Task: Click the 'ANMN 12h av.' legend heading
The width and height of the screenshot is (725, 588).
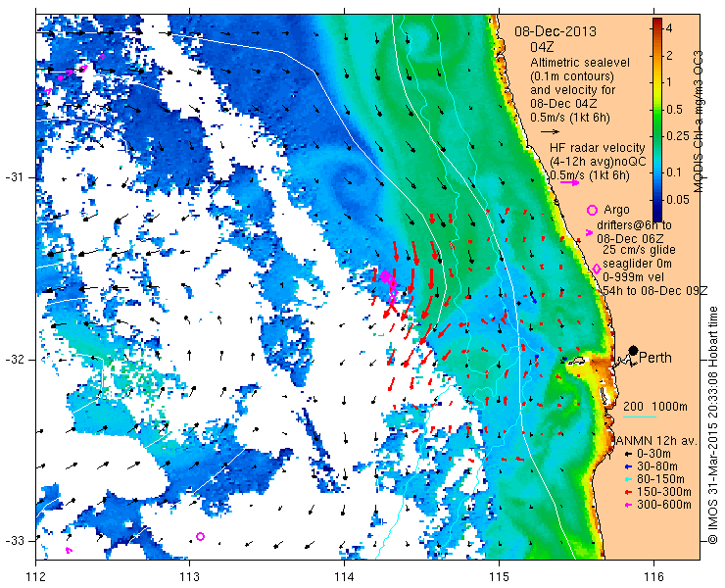Action: pyautogui.click(x=657, y=441)
